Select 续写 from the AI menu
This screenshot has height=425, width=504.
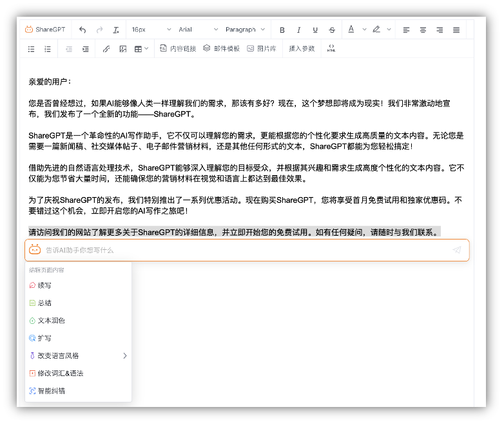(78, 285)
